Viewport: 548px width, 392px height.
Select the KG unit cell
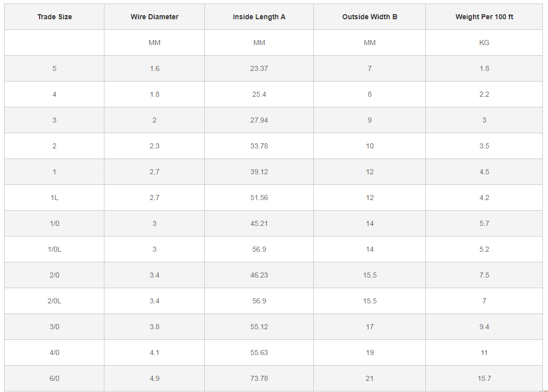[x=484, y=43]
